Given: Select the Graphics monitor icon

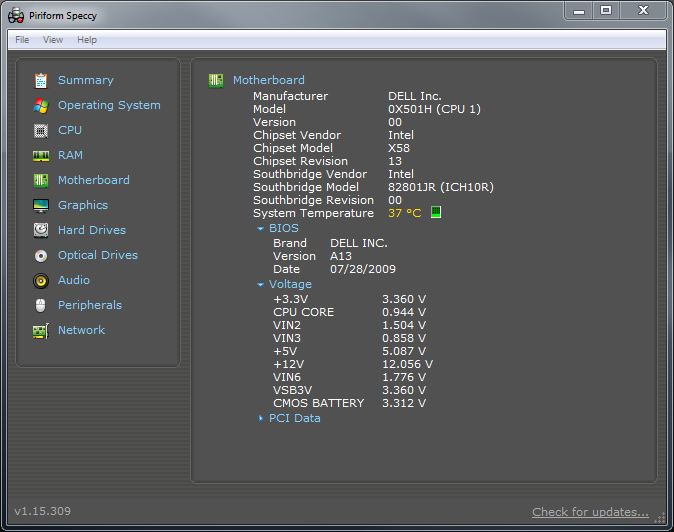Looking at the screenshot, I should point(41,205).
